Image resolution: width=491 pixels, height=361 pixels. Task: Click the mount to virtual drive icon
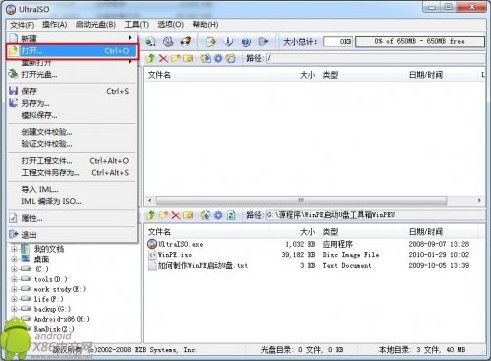[x=168, y=42]
